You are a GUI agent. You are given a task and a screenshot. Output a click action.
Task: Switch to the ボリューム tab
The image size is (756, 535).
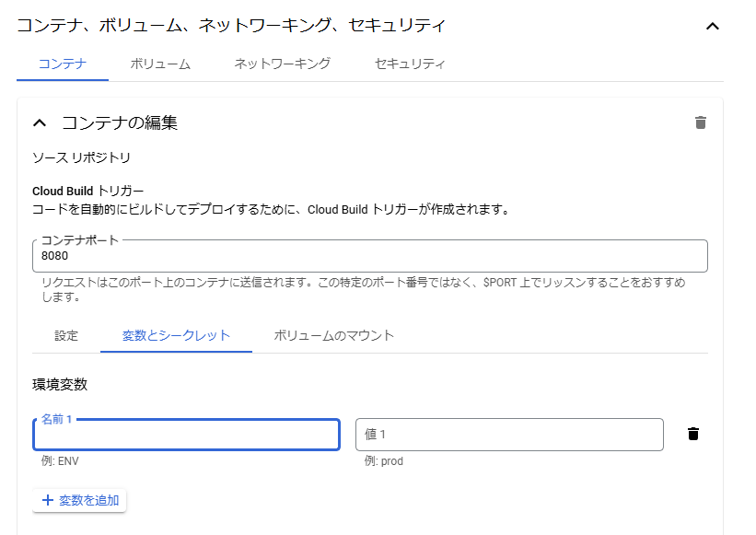[159, 64]
